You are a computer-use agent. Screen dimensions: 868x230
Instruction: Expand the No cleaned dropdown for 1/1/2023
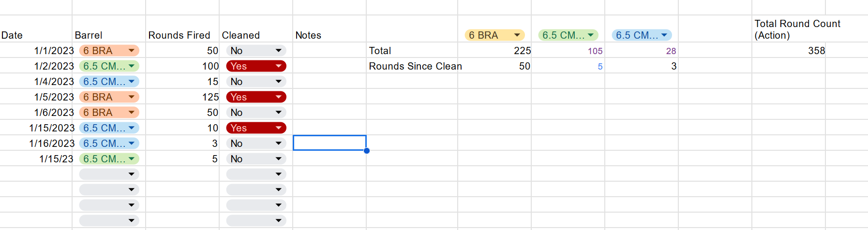[278, 51]
